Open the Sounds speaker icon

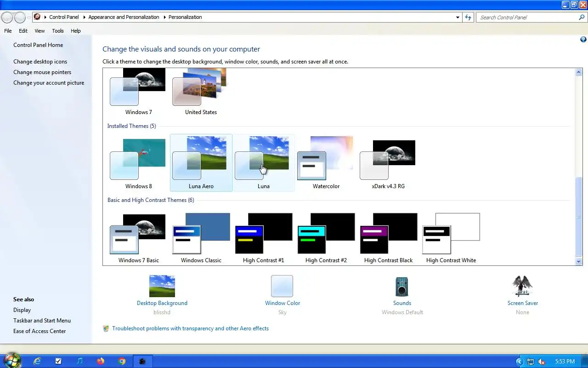pos(402,287)
